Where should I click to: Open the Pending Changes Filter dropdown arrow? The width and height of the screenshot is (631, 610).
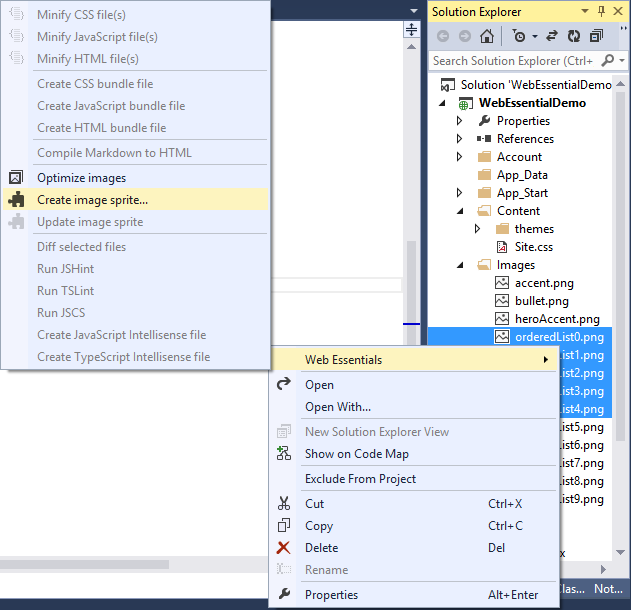click(x=535, y=37)
